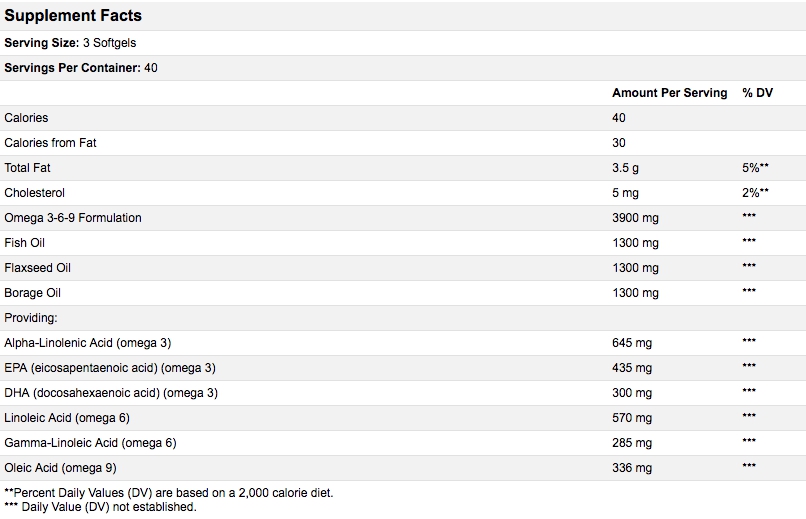
Task: Click the Flaxseed Oil row label
Action: (38, 268)
